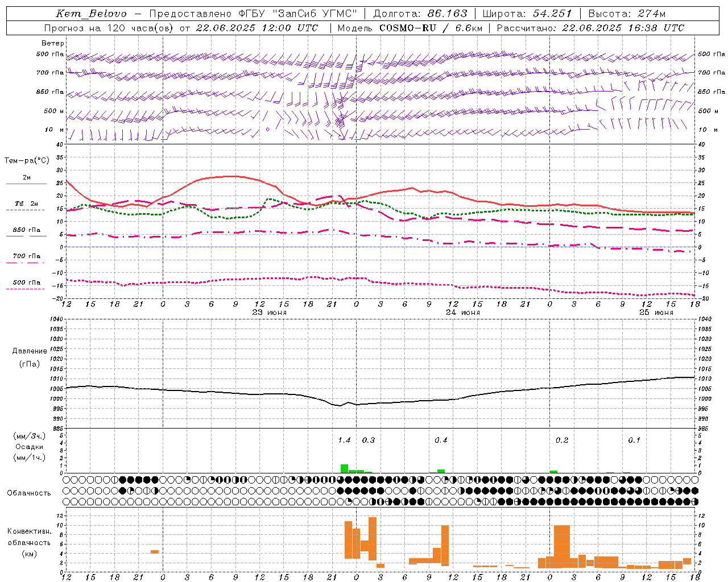Click the 'Конвективн.' convective cloud label
Viewport: 728px width, 582px height.
[30, 531]
